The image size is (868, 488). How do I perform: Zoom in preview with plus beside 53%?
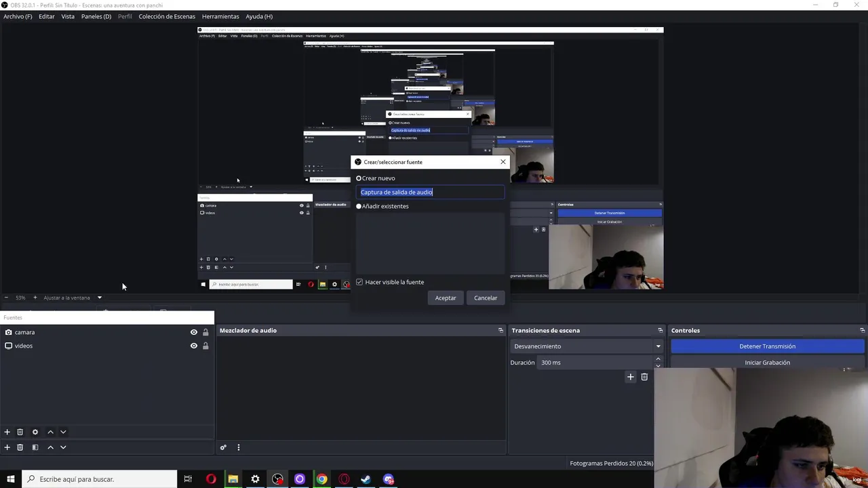(x=35, y=298)
